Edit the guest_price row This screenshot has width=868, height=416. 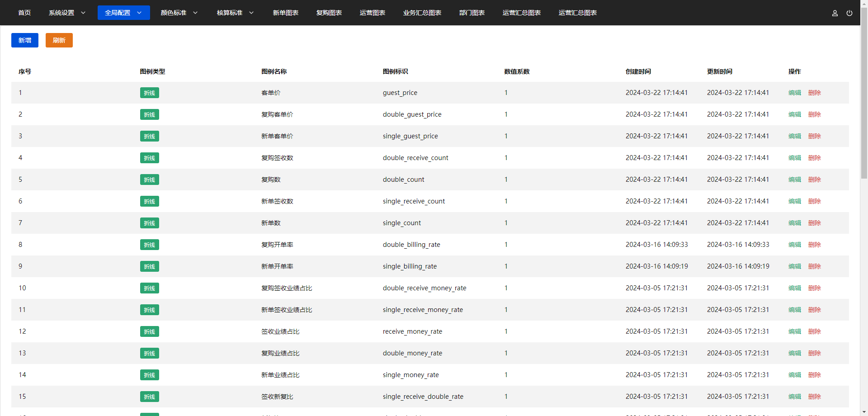point(795,93)
